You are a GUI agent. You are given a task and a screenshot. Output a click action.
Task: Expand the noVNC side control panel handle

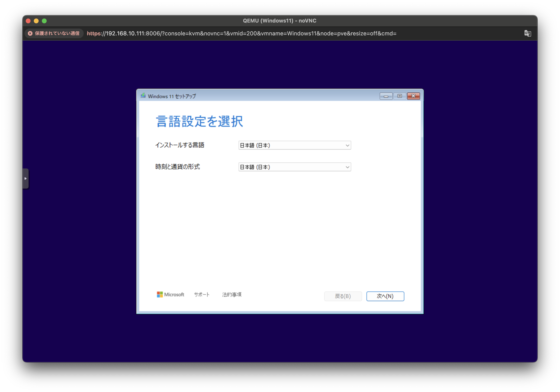tap(26, 179)
